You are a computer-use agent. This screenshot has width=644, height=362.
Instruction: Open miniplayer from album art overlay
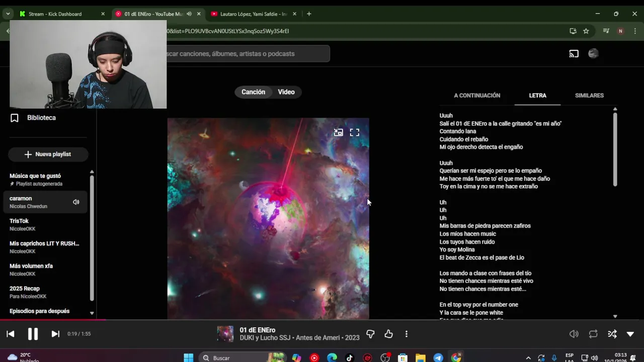coord(339,133)
